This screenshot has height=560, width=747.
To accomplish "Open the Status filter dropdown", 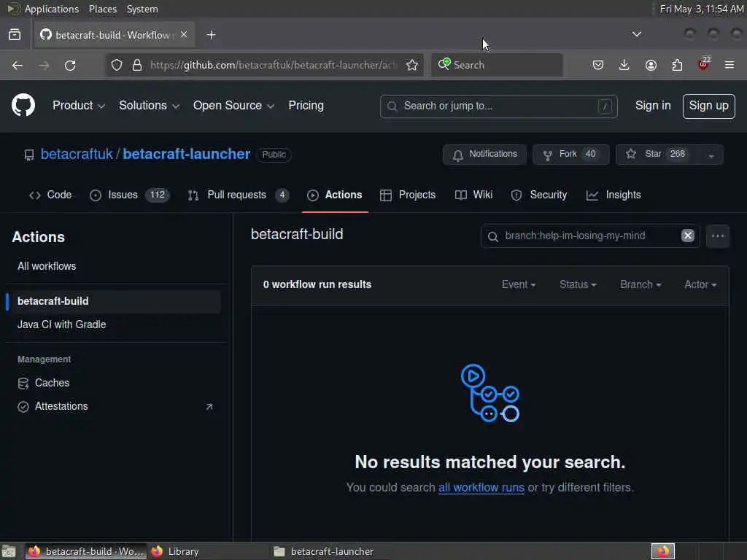I will tap(578, 285).
